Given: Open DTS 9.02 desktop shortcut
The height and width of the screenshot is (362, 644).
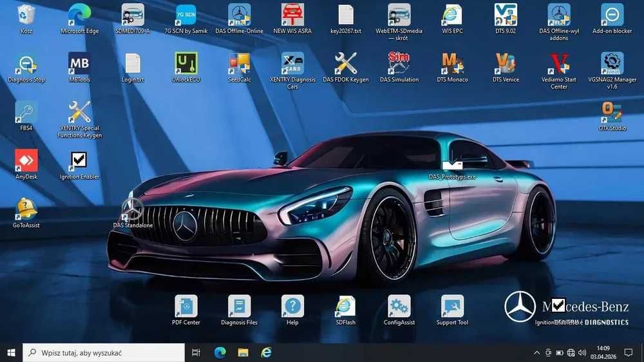Looking at the screenshot, I should [x=506, y=15].
